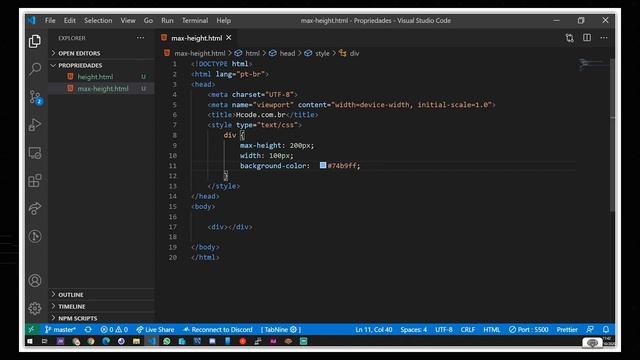Click Task View icon in taskbar

point(44,341)
